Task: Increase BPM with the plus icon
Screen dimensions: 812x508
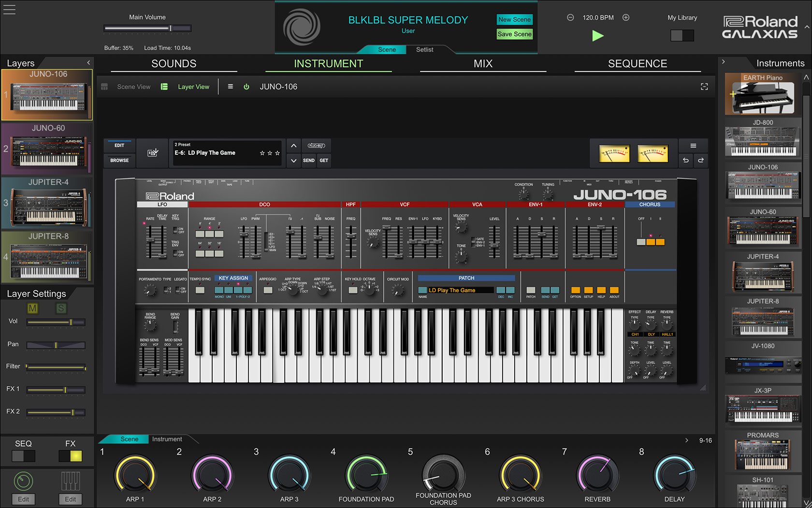Action: (x=626, y=17)
